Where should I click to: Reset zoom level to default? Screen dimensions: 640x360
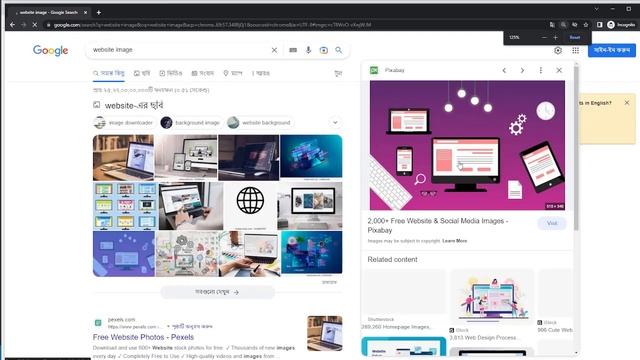tap(575, 38)
